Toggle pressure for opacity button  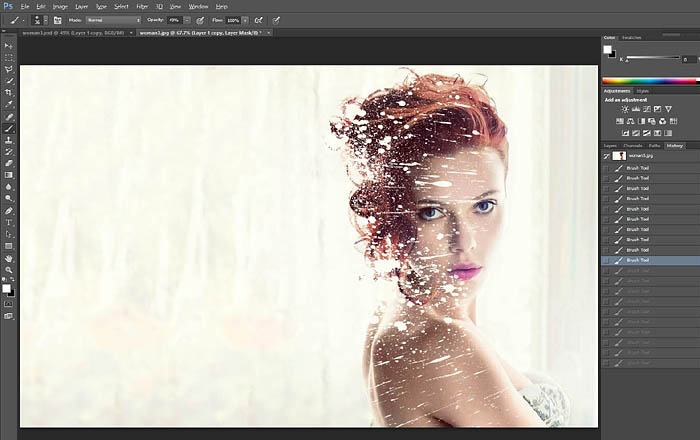click(x=201, y=19)
